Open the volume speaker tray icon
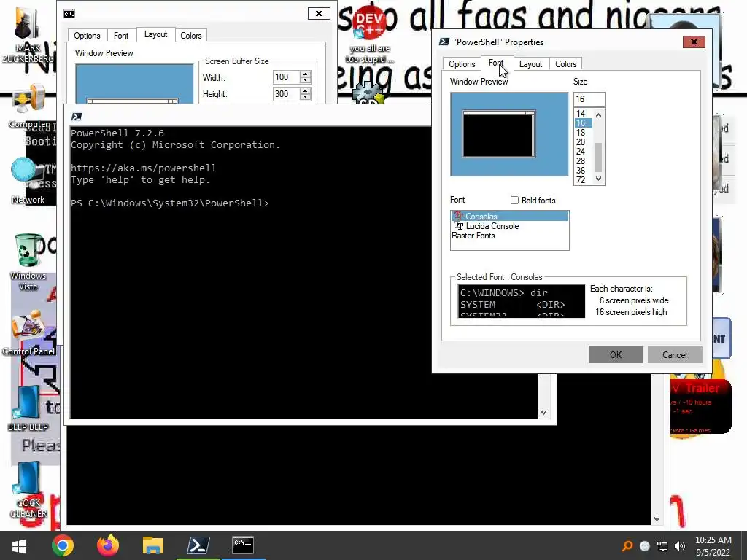Viewport: 747px width, 560px height. pyautogui.click(x=680, y=546)
